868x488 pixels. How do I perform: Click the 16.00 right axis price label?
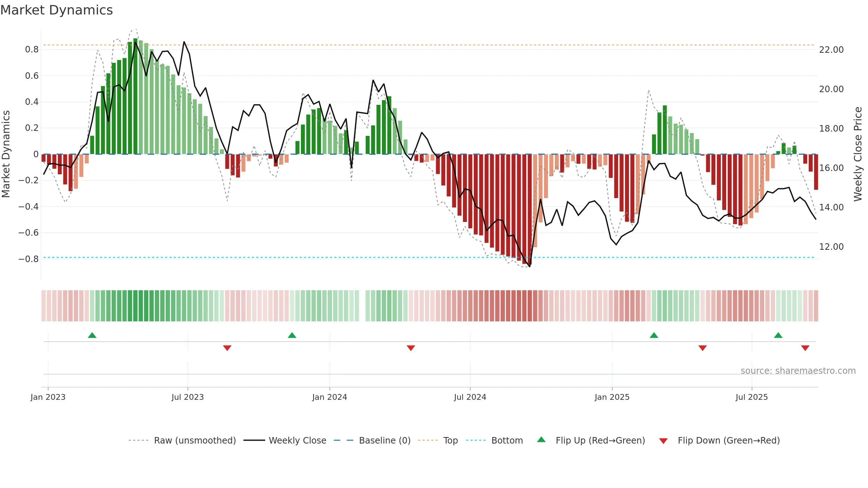831,168
